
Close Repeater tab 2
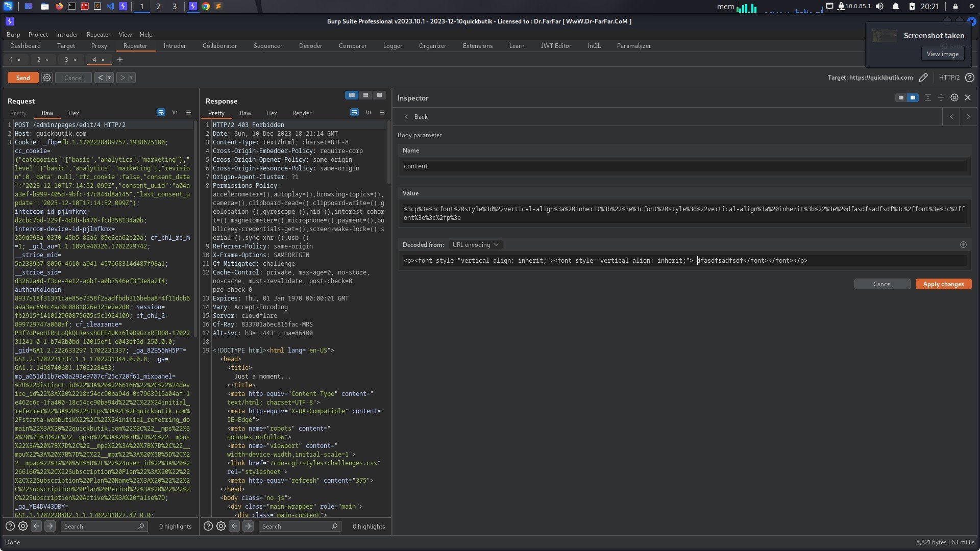(x=46, y=60)
